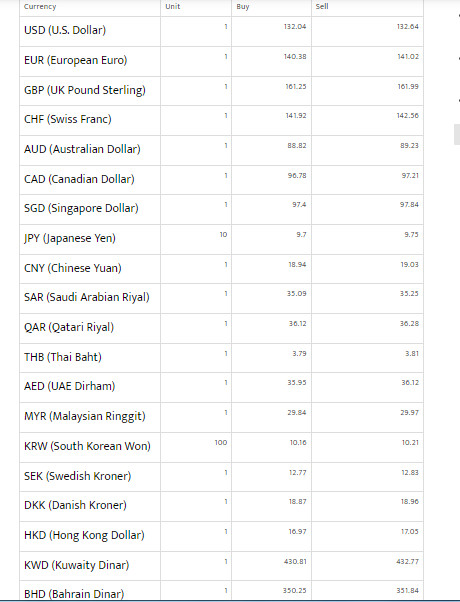Select HKD (Hong Kong Dollar) label
The height and width of the screenshot is (602, 460).
coord(84,535)
